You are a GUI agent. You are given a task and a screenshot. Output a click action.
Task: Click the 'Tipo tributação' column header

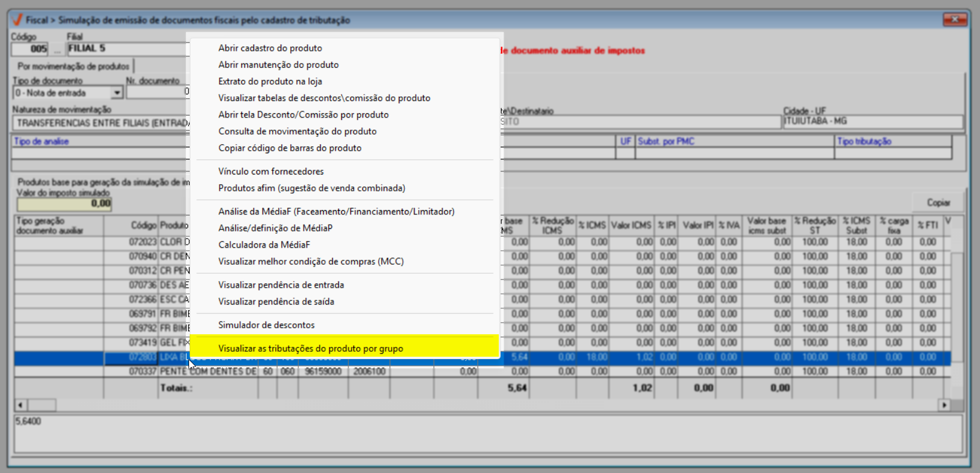click(864, 141)
